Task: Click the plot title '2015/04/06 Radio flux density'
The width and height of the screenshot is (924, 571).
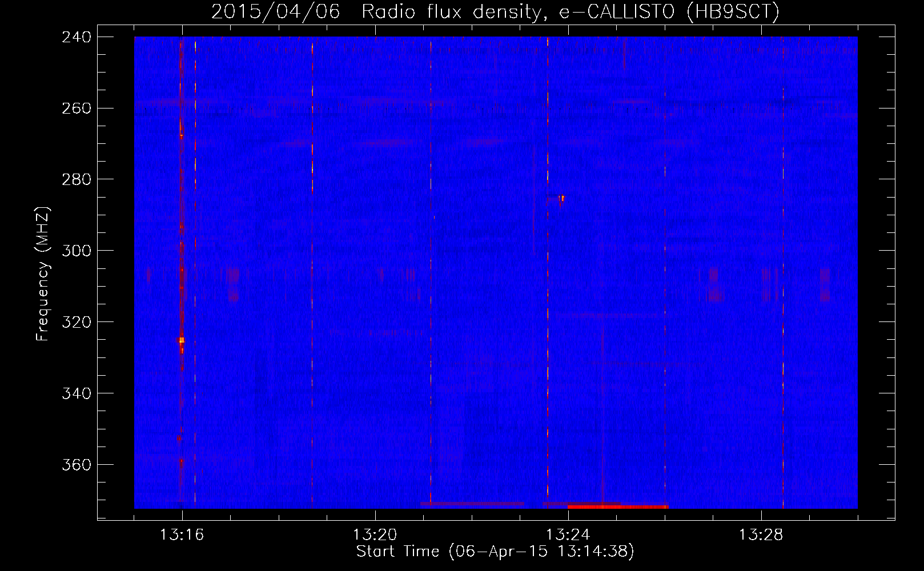Action: pyautogui.click(x=377, y=11)
